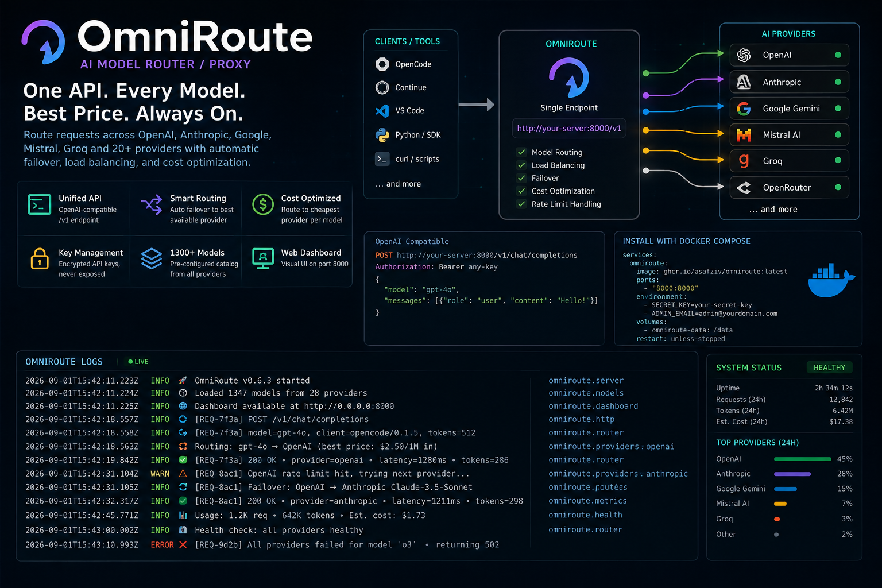
Task: Click the Est. Cost value "$17.38"
Action: tap(841, 422)
